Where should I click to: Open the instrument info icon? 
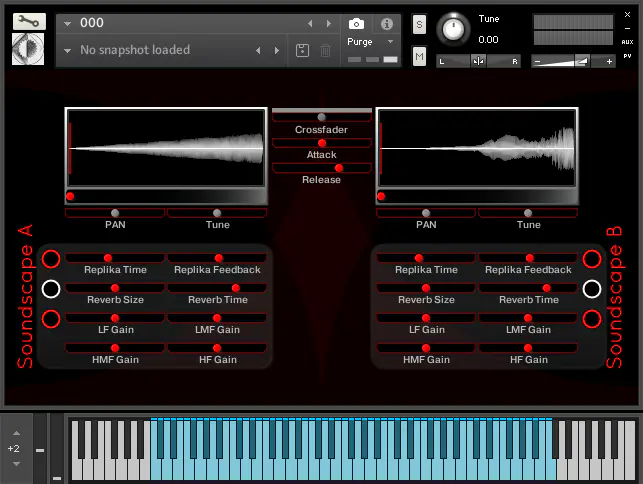click(x=386, y=24)
